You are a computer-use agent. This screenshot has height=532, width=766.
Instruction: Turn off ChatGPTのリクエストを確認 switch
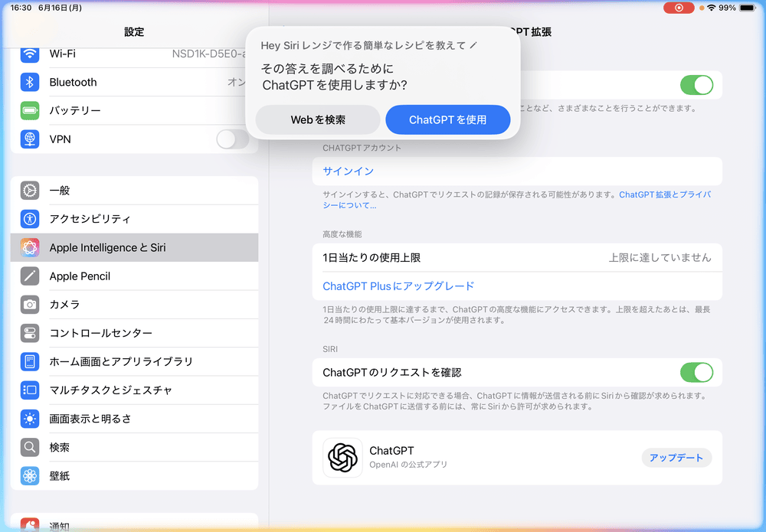click(696, 373)
